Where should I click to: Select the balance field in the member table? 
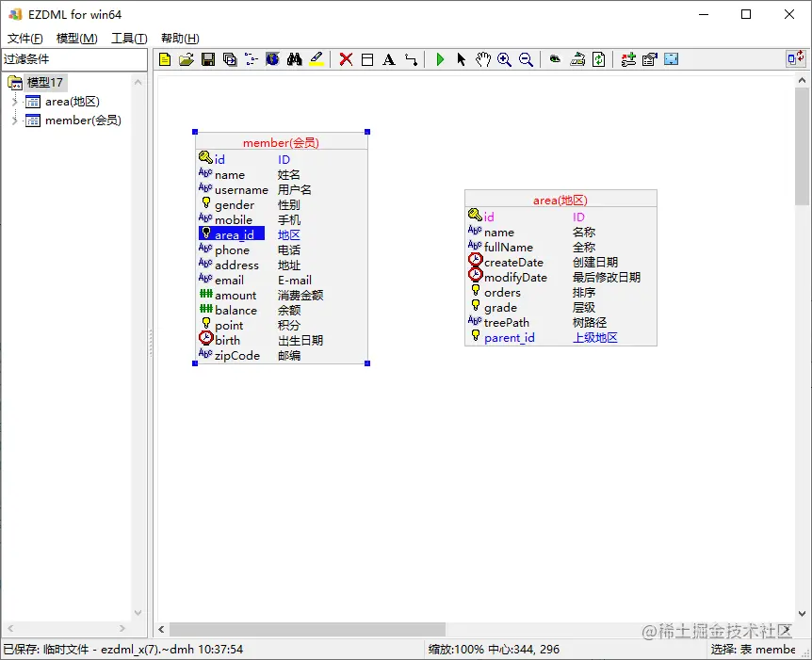[x=235, y=310]
